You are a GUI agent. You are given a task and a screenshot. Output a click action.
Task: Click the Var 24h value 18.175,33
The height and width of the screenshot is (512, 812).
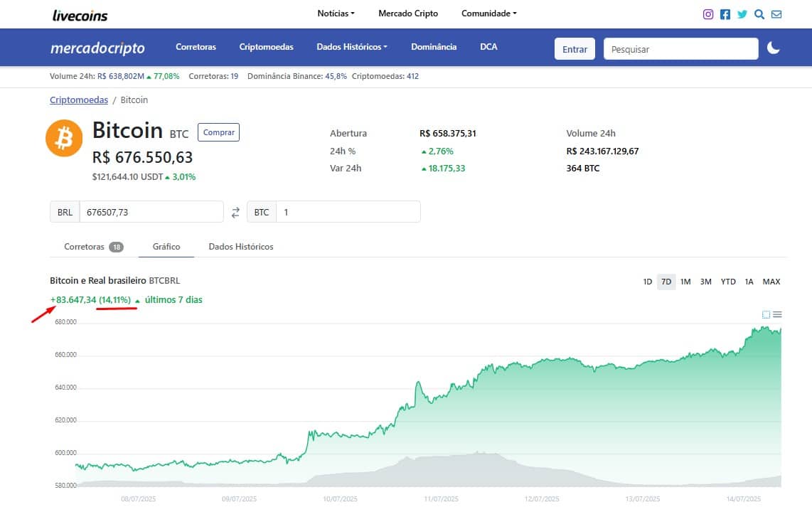[443, 169]
